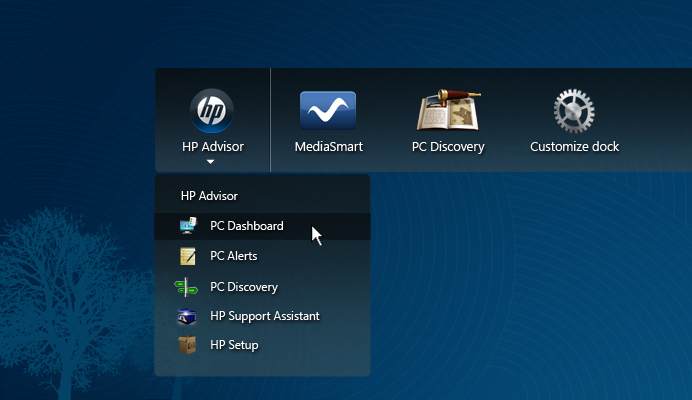Click the Customize dock gear icon
Viewport: 692px width, 400px height.
[x=574, y=110]
